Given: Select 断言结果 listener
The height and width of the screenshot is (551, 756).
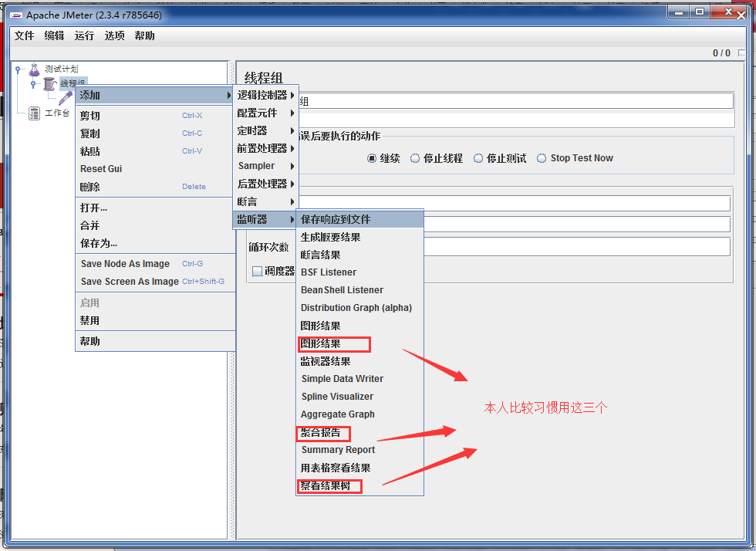Looking at the screenshot, I should pyautogui.click(x=359, y=255).
